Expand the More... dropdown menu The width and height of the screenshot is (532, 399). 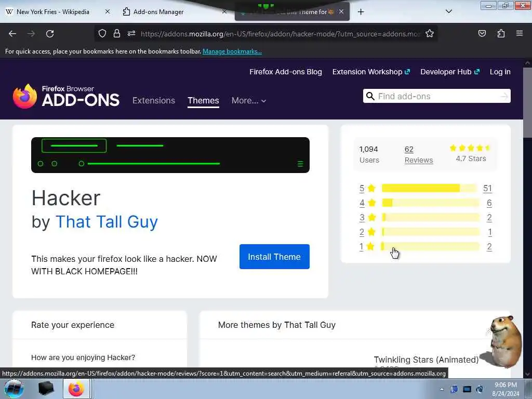pyautogui.click(x=249, y=100)
